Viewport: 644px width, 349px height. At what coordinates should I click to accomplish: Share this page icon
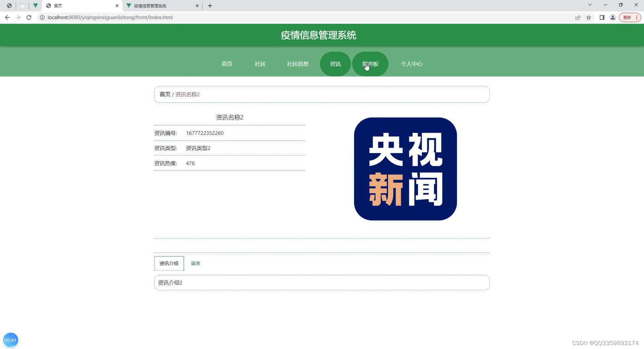pyautogui.click(x=578, y=17)
